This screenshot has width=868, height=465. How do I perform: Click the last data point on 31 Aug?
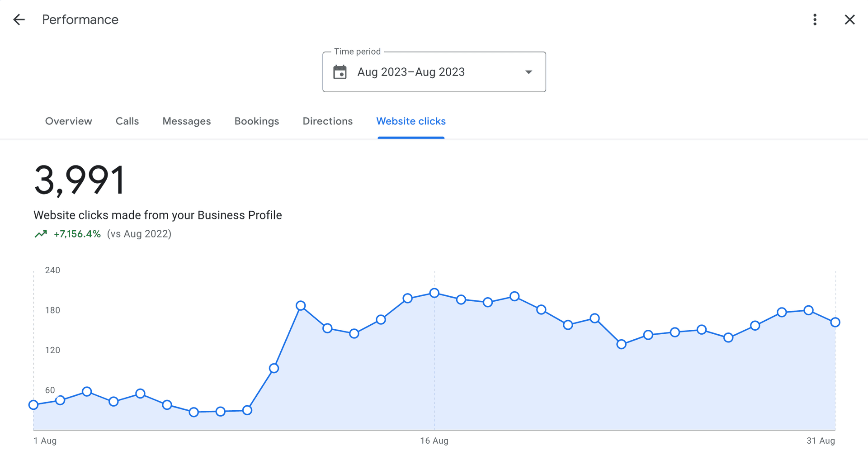click(835, 323)
